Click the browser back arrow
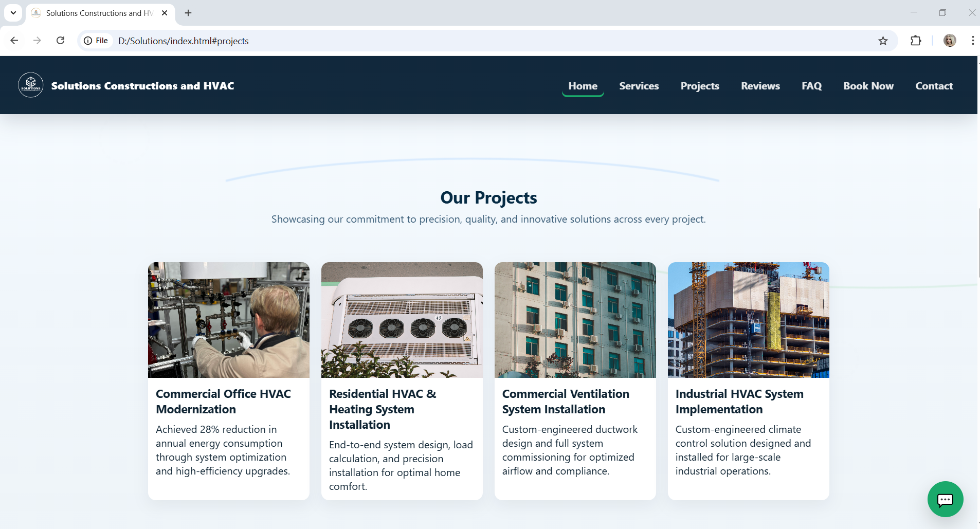The image size is (980, 529). click(x=14, y=40)
